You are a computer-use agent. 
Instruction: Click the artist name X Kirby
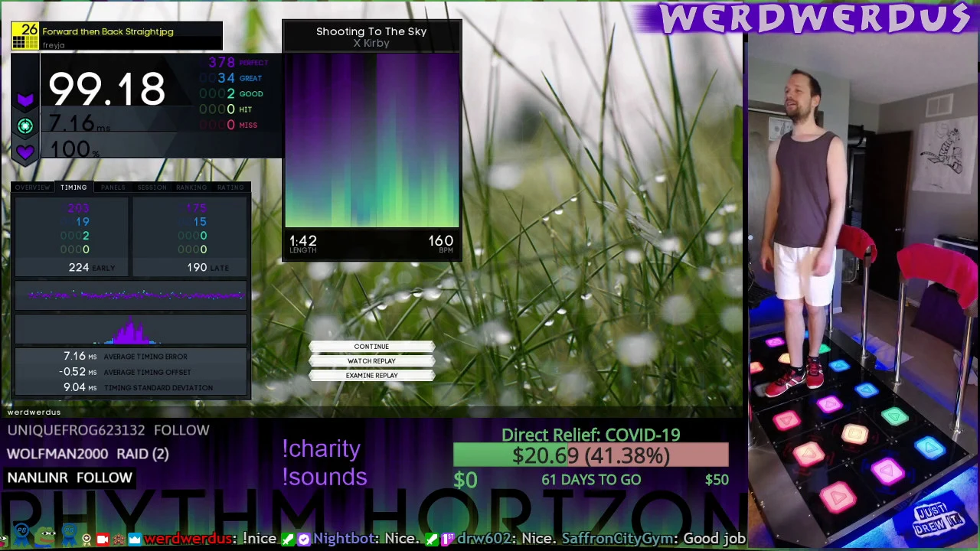[x=371, y=44]
